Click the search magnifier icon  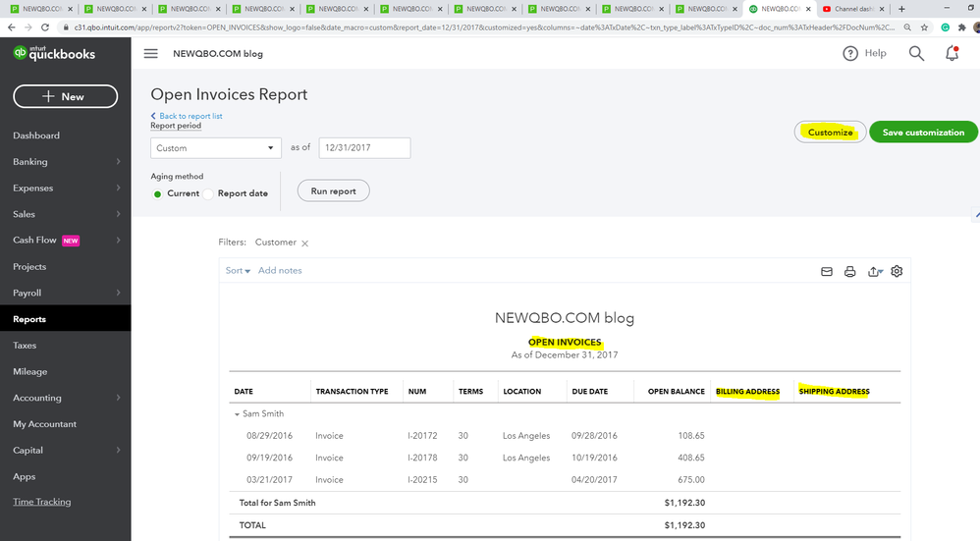pyautogui.click(x=916, y=53)
